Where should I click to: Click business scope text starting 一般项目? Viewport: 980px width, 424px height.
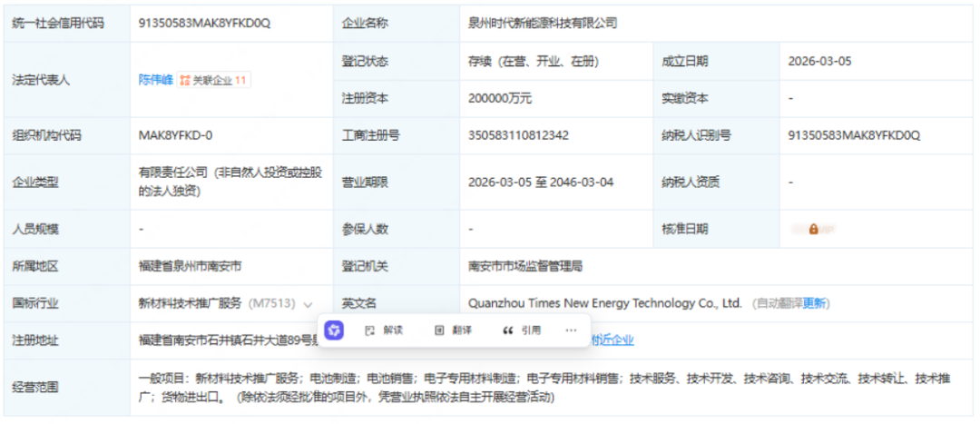(544, 387)
